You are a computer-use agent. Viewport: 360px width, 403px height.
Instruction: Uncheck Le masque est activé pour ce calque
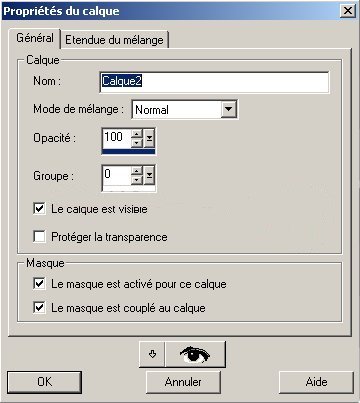39,284
